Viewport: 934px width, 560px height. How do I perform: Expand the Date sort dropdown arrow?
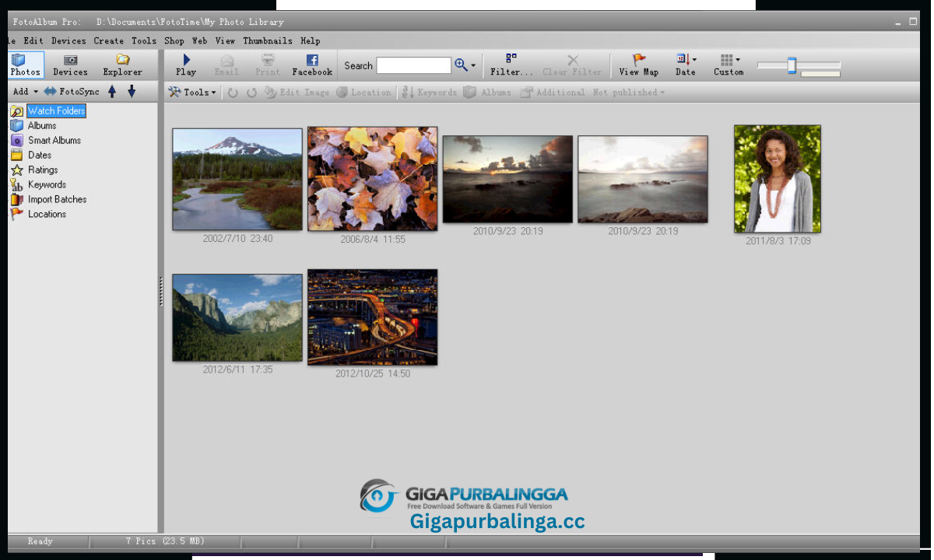coord(694,59)
